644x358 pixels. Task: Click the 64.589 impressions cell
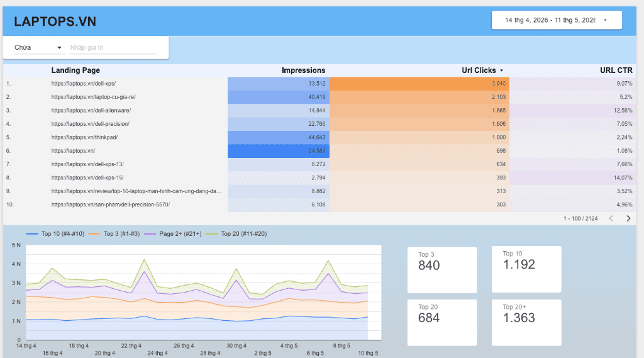[x=279, y=151]
